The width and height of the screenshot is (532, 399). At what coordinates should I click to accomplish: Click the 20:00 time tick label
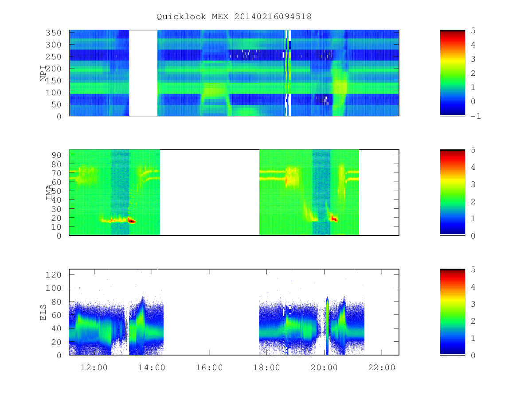click(x=325, y=368)
